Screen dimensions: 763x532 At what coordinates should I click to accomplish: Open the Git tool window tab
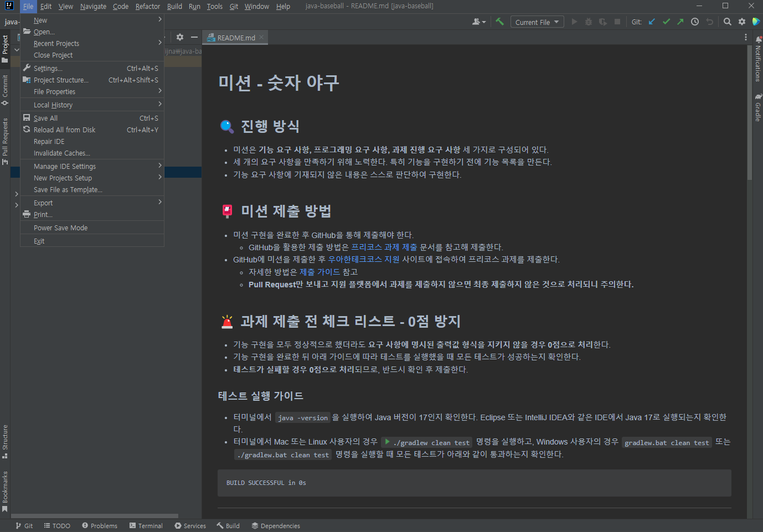coord(24,526)
